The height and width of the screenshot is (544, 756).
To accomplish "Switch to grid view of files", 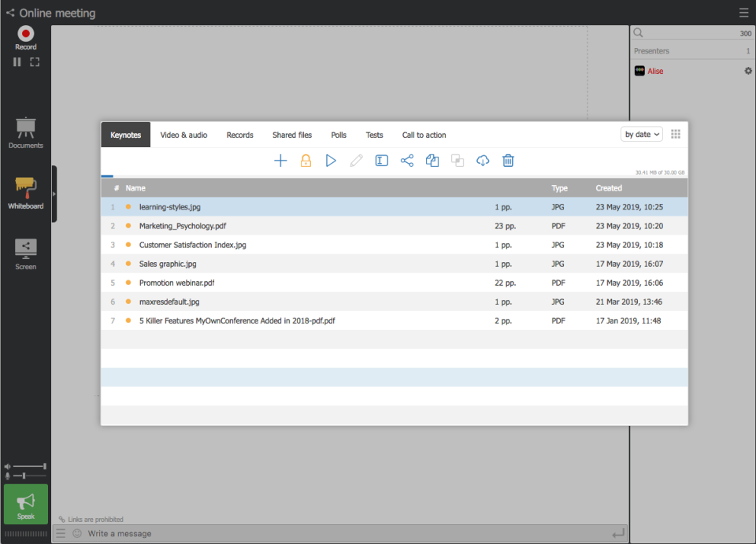I will coord(676,135).
